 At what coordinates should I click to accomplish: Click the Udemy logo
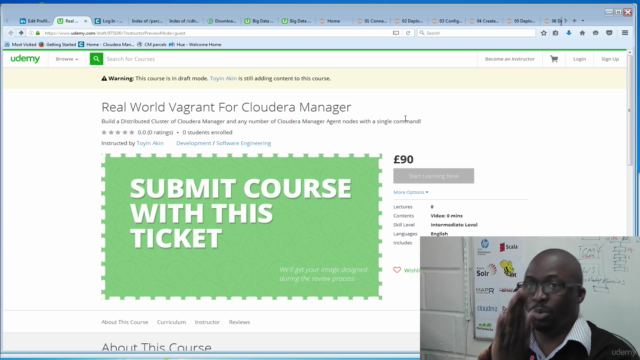tap(25, 59)
